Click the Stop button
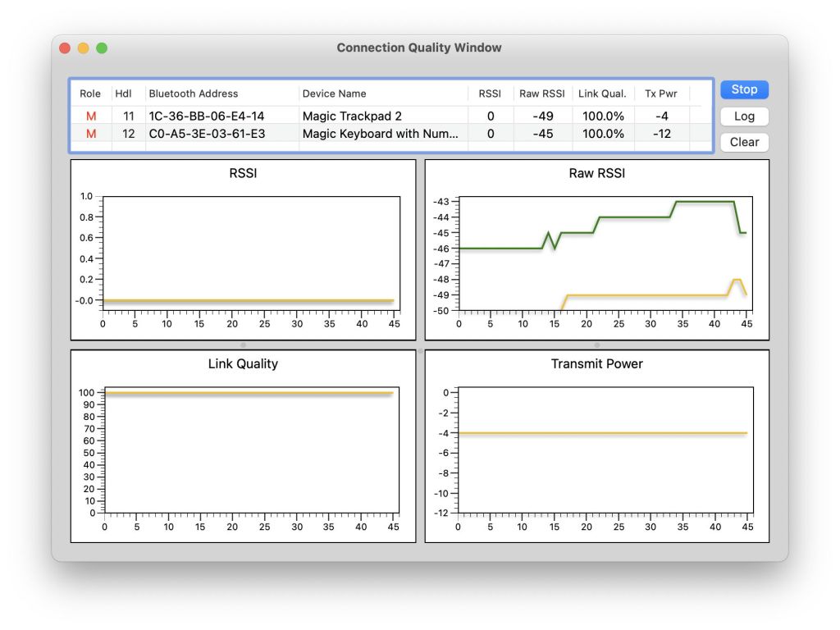Screen dimensions: 840x630 744,89
